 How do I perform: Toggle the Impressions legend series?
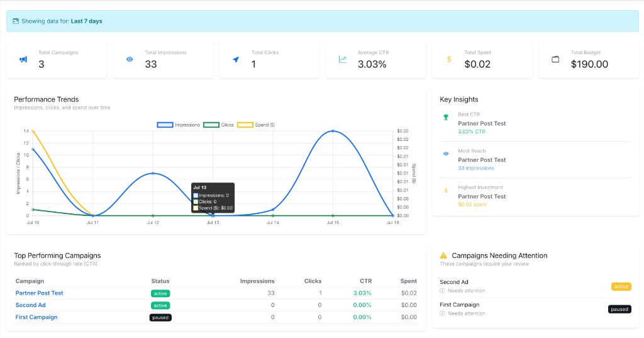click(x=179, y=125)
